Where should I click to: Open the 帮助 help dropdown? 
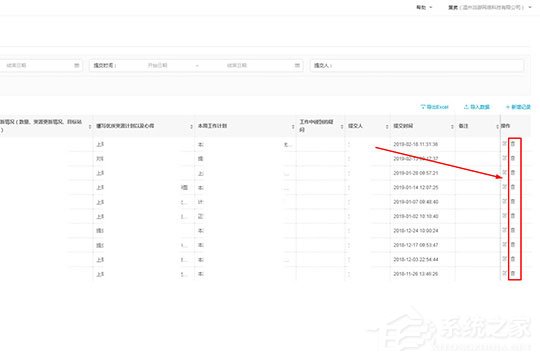pyautogui.click(x=424, y=7)
